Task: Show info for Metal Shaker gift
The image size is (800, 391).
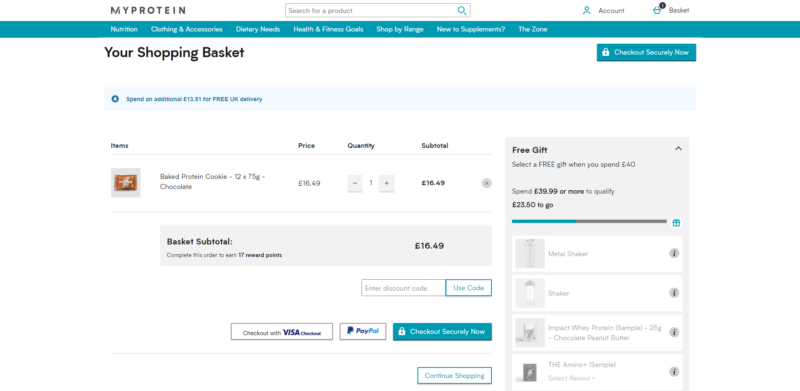Action: pos(674,253)
